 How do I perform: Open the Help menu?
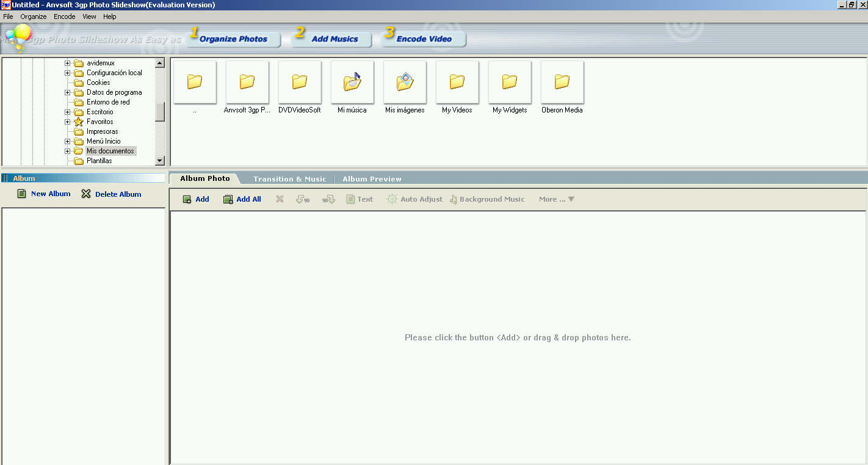[110, 16]
